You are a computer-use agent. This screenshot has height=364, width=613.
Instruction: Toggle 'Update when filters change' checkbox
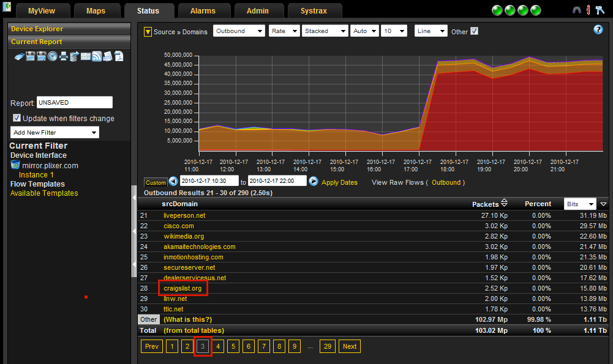click(17, 118)
